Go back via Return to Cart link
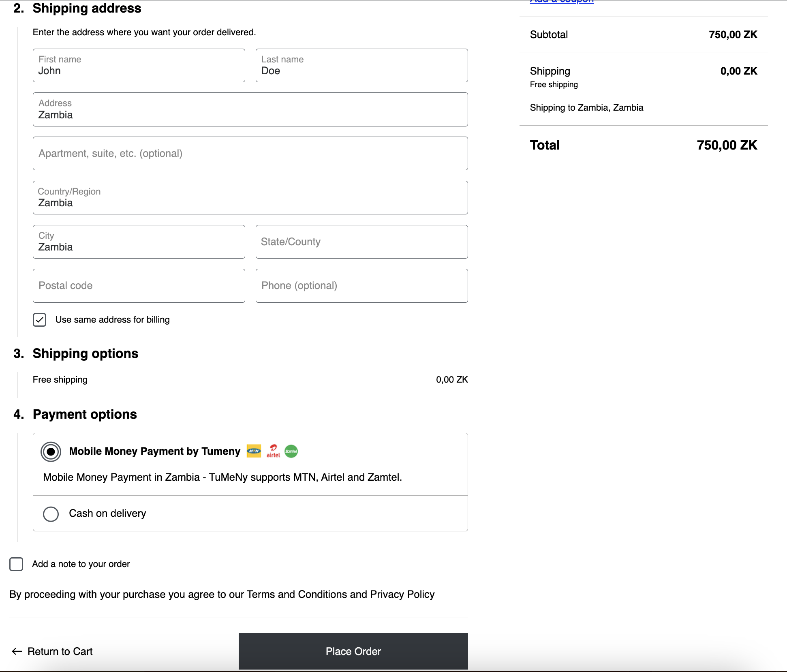Image resolution: width=787 pixels, height=672 pixels. 60,651
